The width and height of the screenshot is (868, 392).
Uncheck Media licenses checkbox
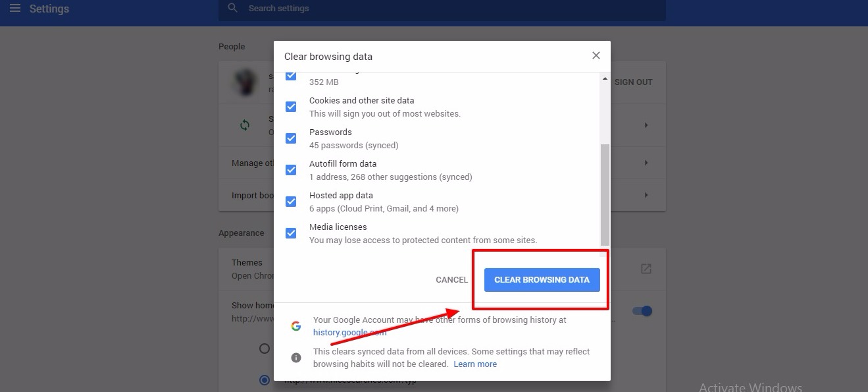click(x=291, y=233)
